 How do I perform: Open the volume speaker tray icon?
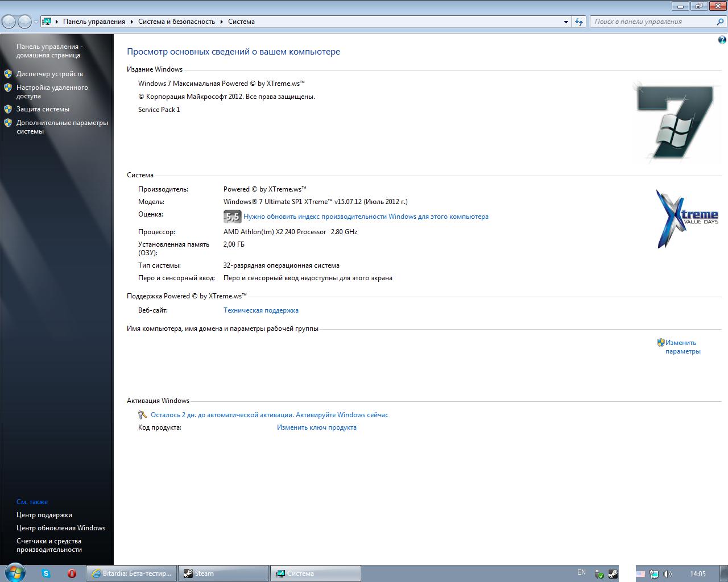668,574
